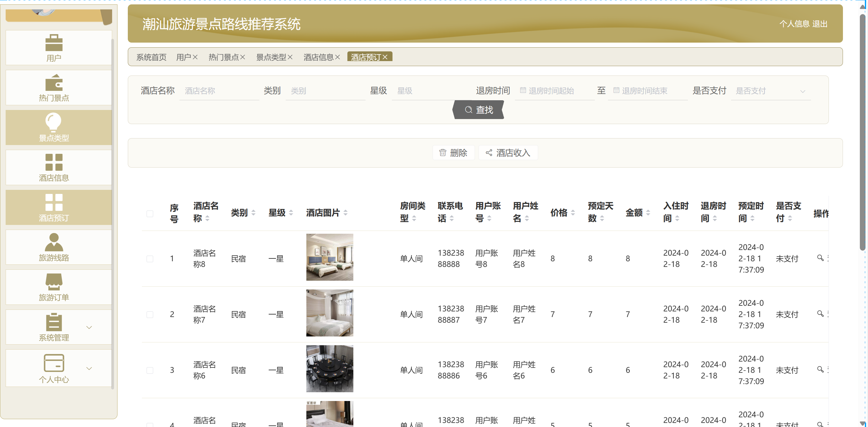The width and height of the screenshot is (868, 427).
Task: Click the 酒店收入 button
Action: (508, 153)
